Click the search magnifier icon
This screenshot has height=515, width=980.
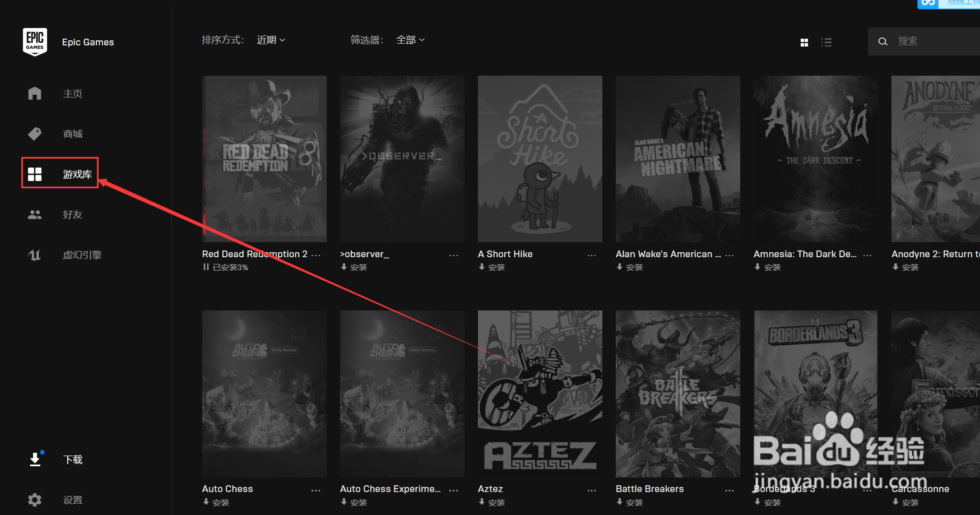(x=883, y=41)
